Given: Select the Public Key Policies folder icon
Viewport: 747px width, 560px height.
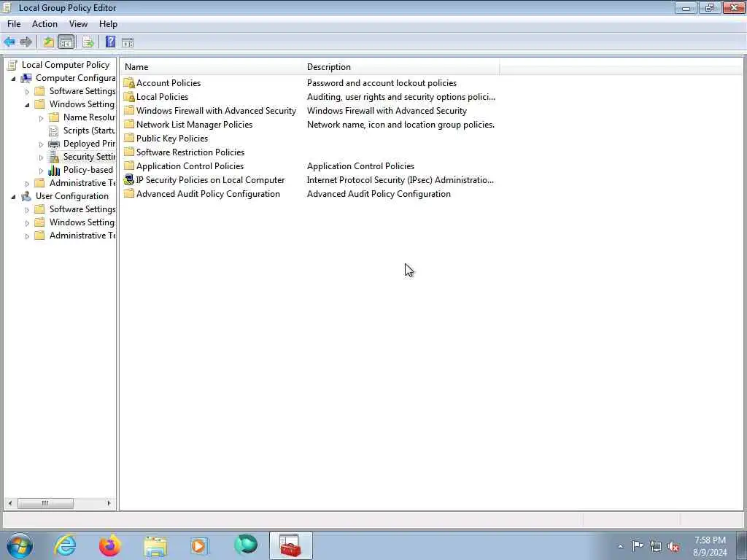Looking at the screenshot, I should pyautogui.click(x=129, y=138).
